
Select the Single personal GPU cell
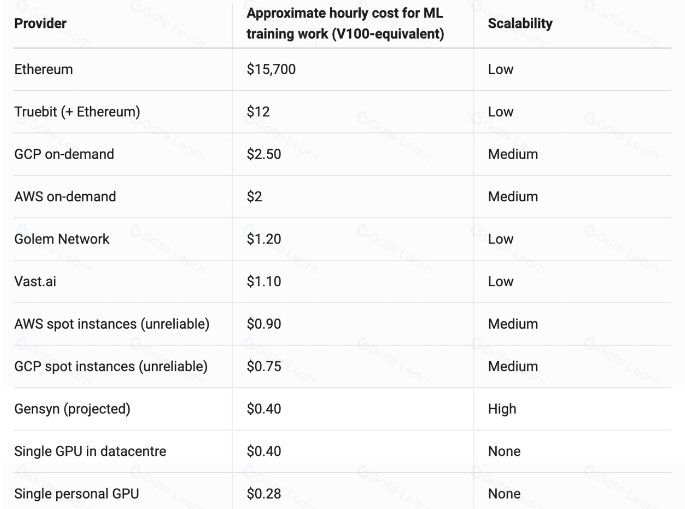click(76, 493)
